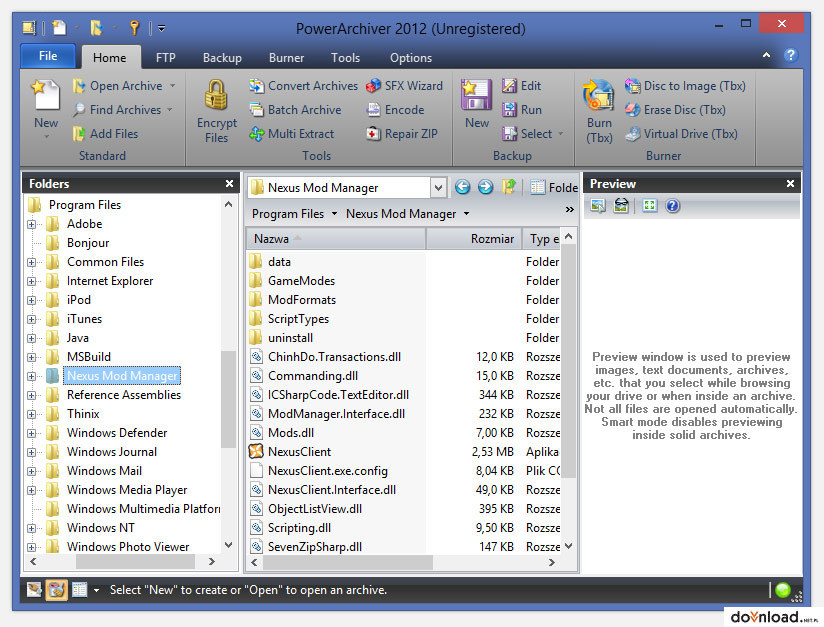Open the File menu tab
Screen dimensions: 824x627
point(48,56)
